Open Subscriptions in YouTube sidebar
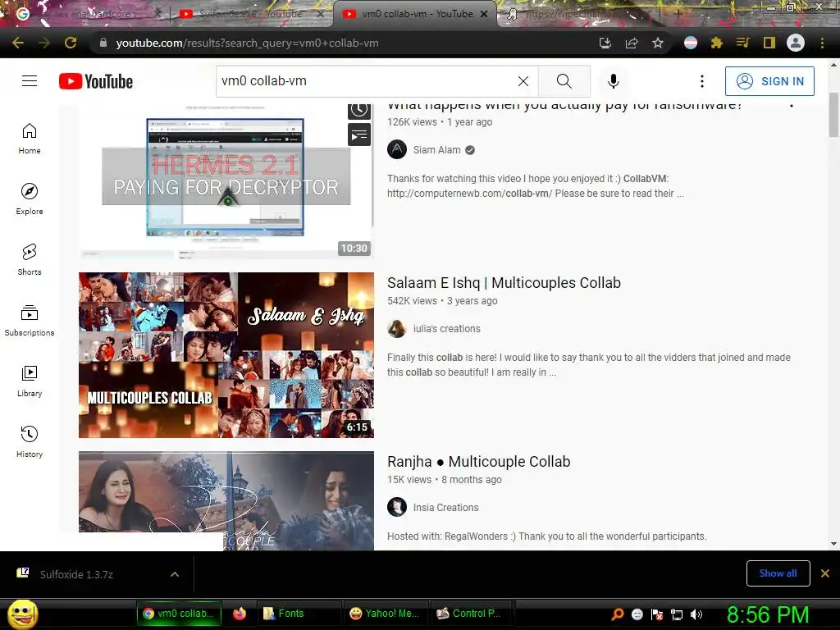This screenshot has width=840, height=630. click(x=30, y=321)
